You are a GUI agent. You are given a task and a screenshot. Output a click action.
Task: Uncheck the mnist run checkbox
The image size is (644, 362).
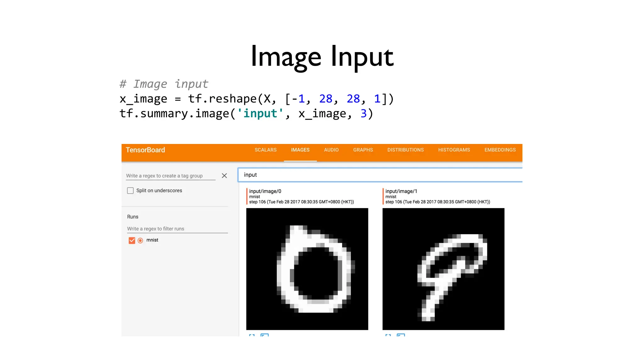132,240
